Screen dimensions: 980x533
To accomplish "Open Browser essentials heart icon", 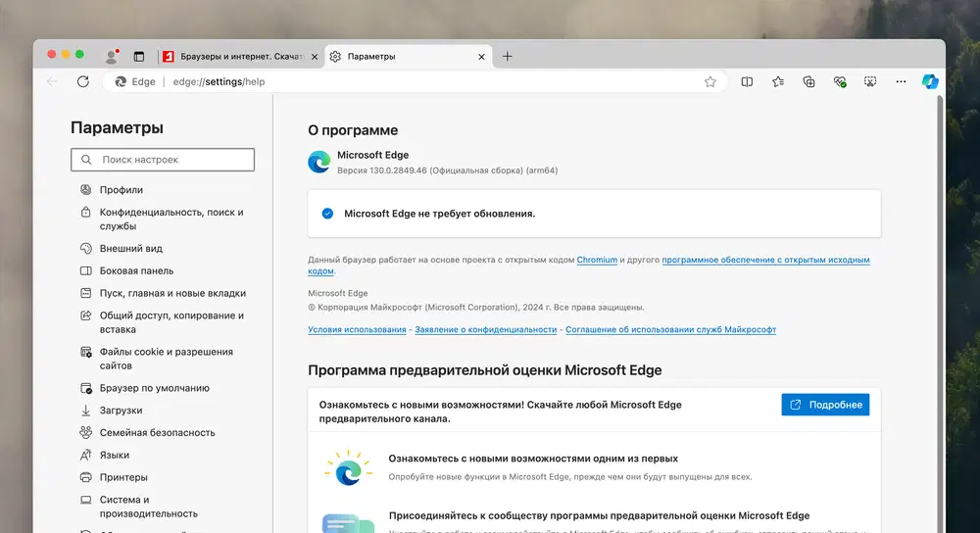I will (840, 82).
